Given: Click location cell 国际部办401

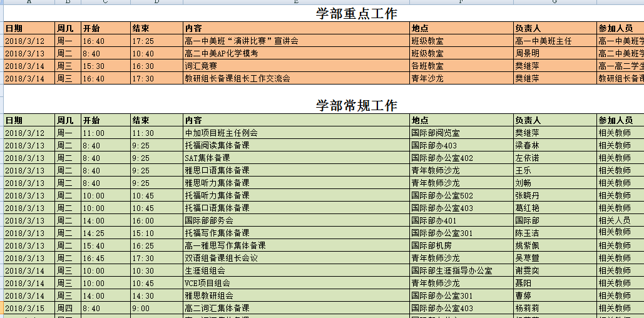Looking at the screenshot, I should 462,220.
